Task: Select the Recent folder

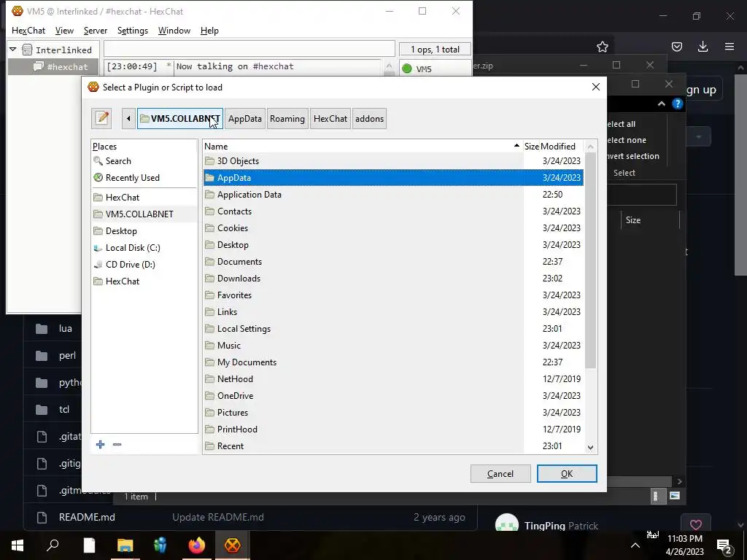Action: click(x=393, y=446)
